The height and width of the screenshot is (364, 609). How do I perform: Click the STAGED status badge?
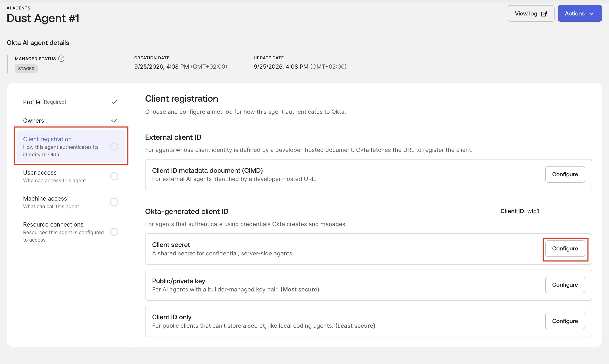tap(26, 69)
